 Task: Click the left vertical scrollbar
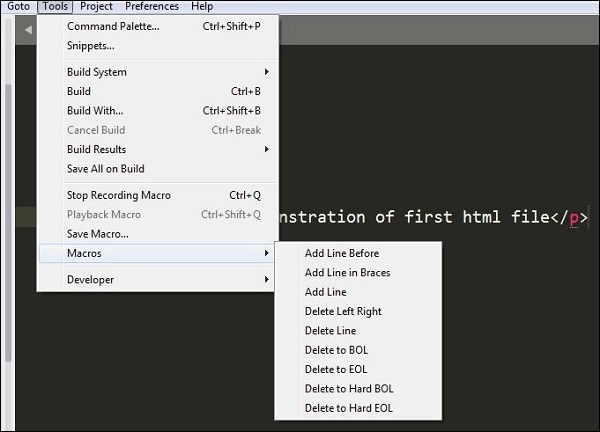point(9,220)
